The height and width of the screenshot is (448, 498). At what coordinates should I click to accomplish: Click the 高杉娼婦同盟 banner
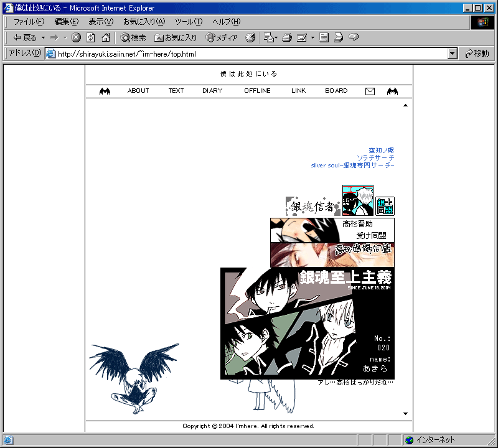pyautogui.click(x=332, y=255)
